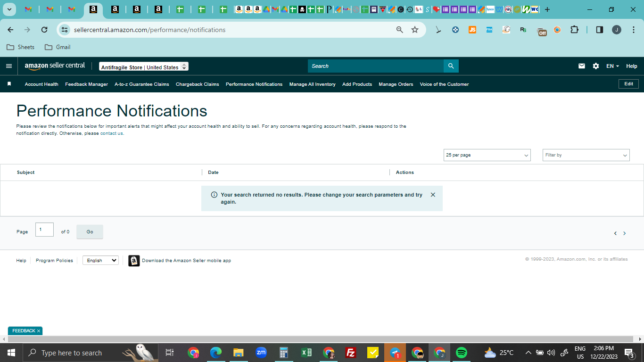Open Excel from the taskbar
The image size is (644, 362).
coord(306,353)
